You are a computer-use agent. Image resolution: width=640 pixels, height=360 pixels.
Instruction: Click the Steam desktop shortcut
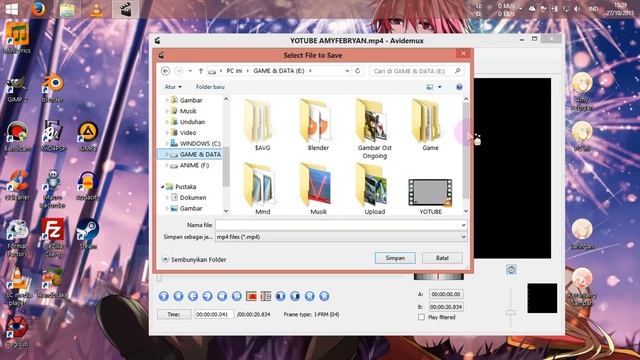click(x=88, y=234)
